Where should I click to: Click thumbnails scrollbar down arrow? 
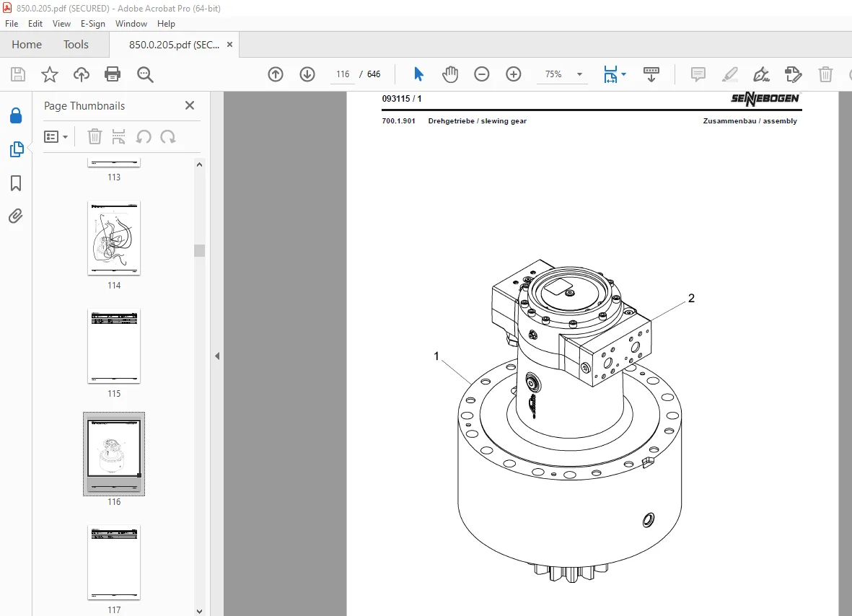199,611
